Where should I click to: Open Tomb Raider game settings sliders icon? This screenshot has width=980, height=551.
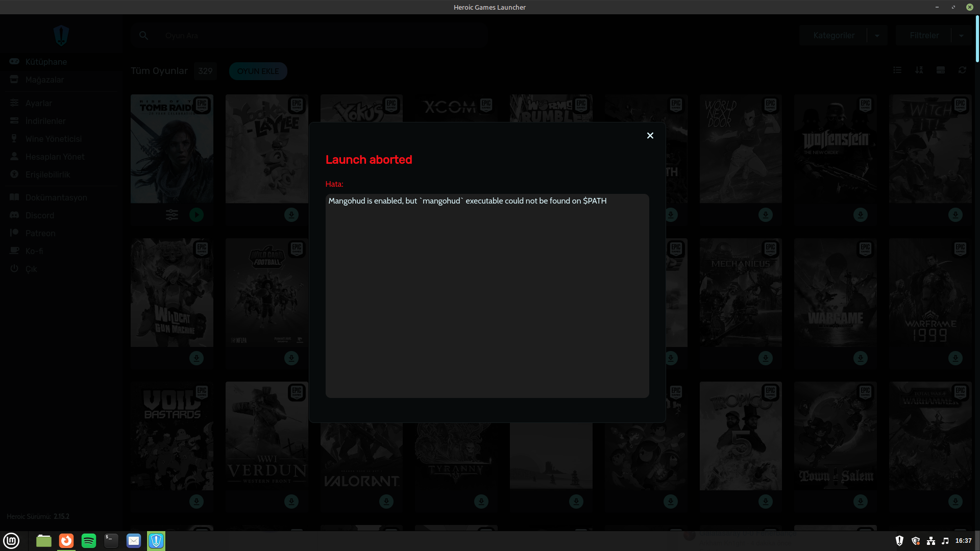(x=172, y=215)
